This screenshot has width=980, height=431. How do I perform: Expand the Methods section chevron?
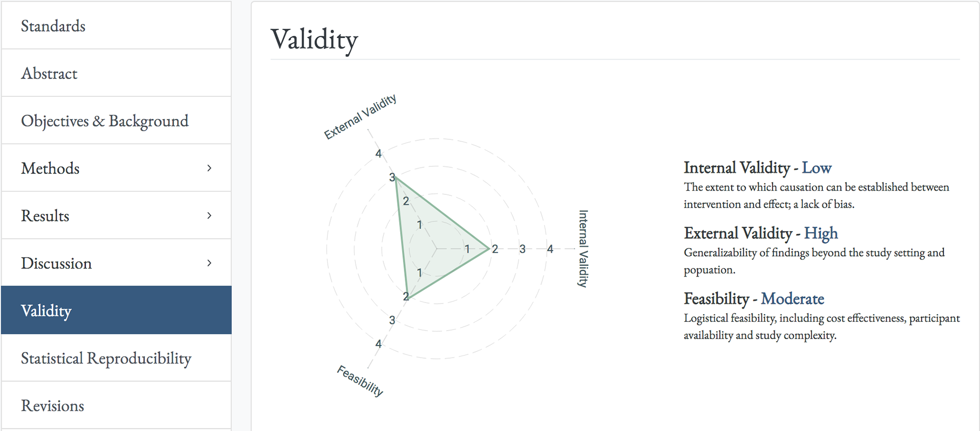209,168
